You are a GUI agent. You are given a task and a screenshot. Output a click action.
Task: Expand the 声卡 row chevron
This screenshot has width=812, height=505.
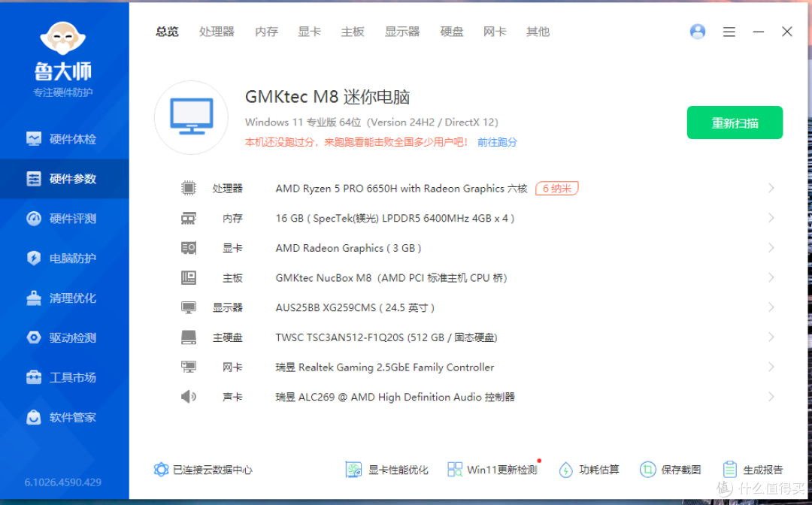(771, 397)
